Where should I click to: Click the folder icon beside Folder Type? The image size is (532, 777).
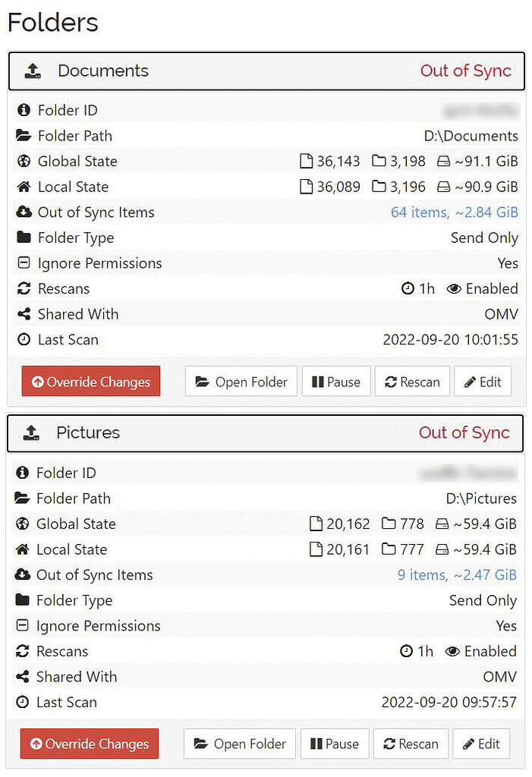(x=22, y=238)
